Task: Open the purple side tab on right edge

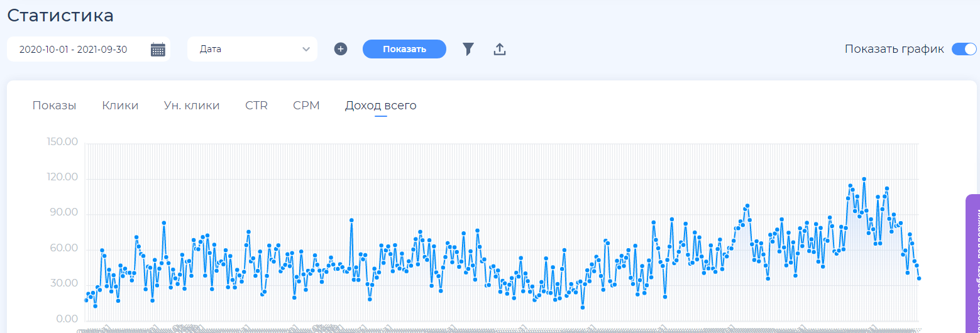Action: [x=973, y=264]
